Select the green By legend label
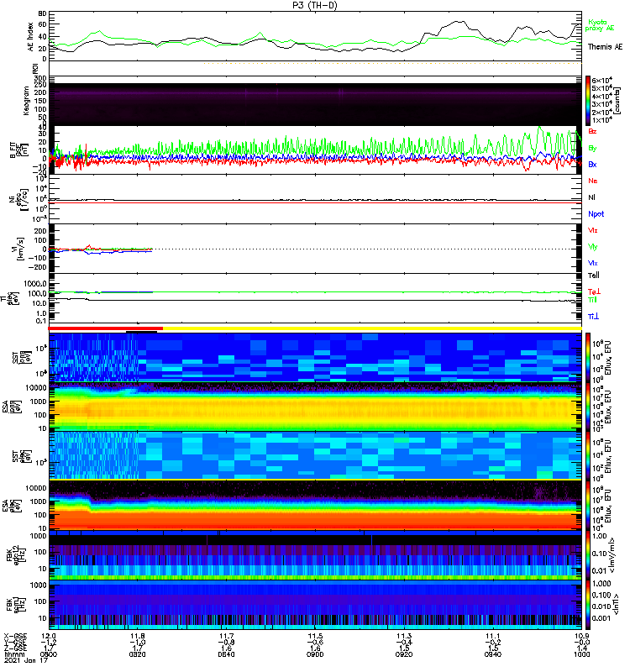Image resolution: width=630 pixels, height=672 pixels. [593, 148]
